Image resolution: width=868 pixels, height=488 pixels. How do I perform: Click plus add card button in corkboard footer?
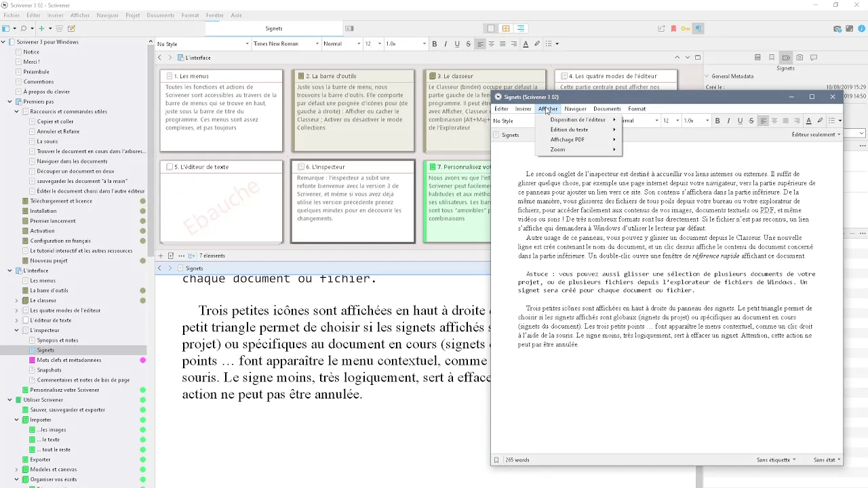tap(161, 256)
